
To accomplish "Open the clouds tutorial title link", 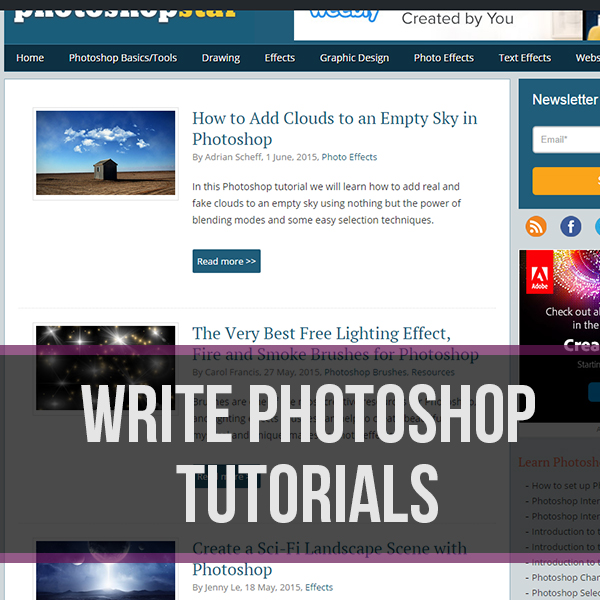I will click(x=335, y=129).
